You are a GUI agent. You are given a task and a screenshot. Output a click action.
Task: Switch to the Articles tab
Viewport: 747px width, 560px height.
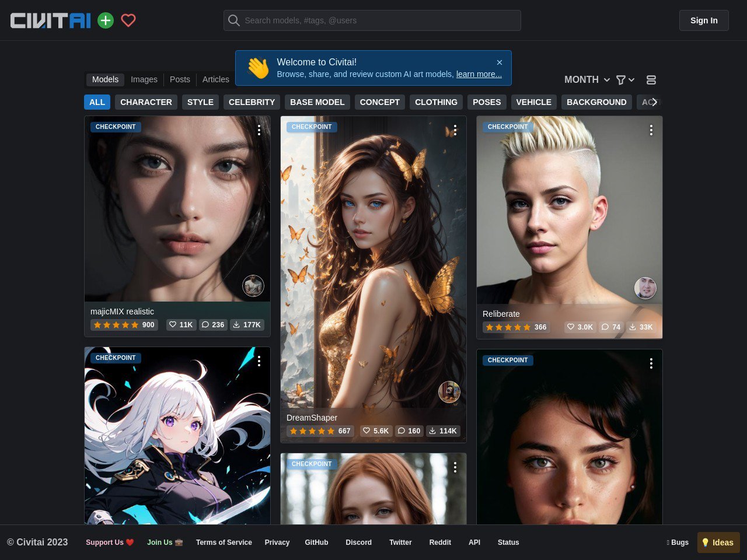(x=216, y=79)
